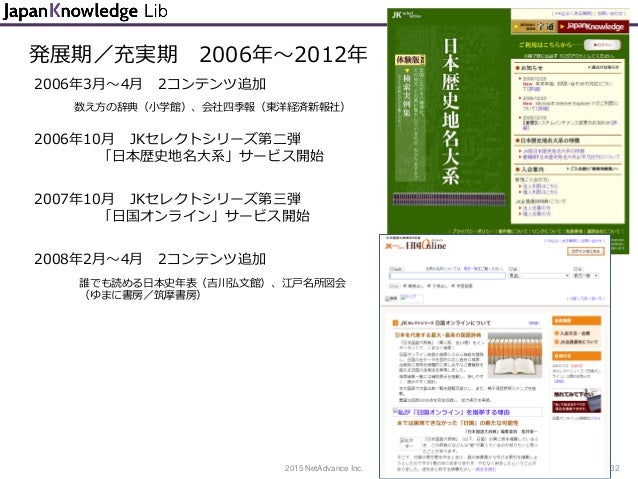Click the JapanKnowledge Lib logo
Screen dimensions: 638x479
pos(85,11)
